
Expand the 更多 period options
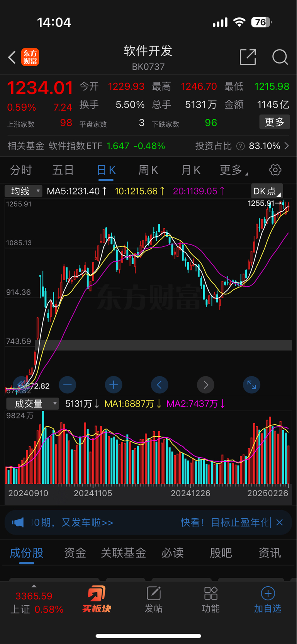(x=234, y=170)
